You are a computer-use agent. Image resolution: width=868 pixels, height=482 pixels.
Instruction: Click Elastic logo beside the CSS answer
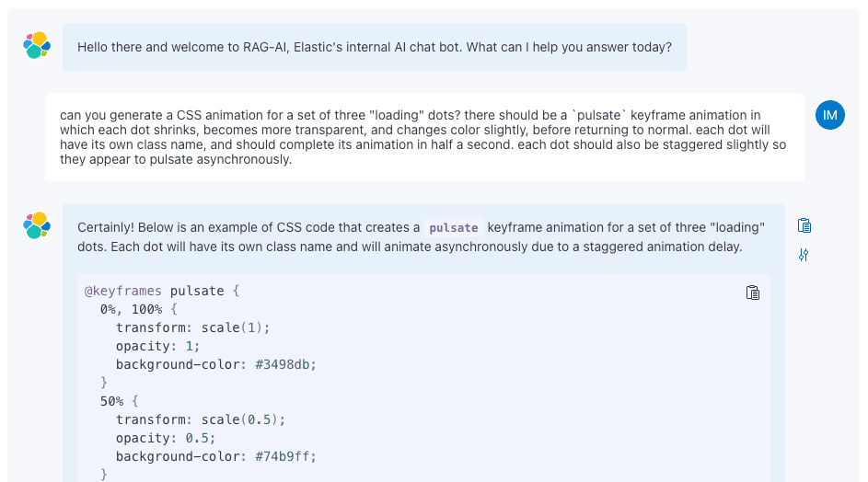coord(37,225)
